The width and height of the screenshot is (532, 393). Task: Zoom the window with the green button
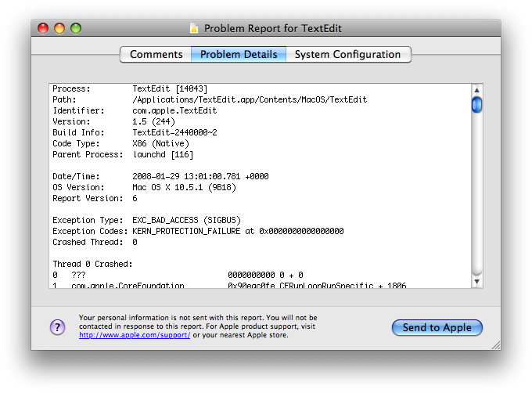[x=76, y=29]
